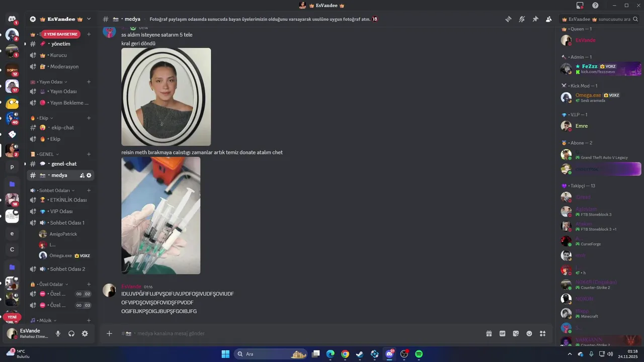Toggle the member list visibility
This screenshot has height=362, width=644.
tap(548, 19)
